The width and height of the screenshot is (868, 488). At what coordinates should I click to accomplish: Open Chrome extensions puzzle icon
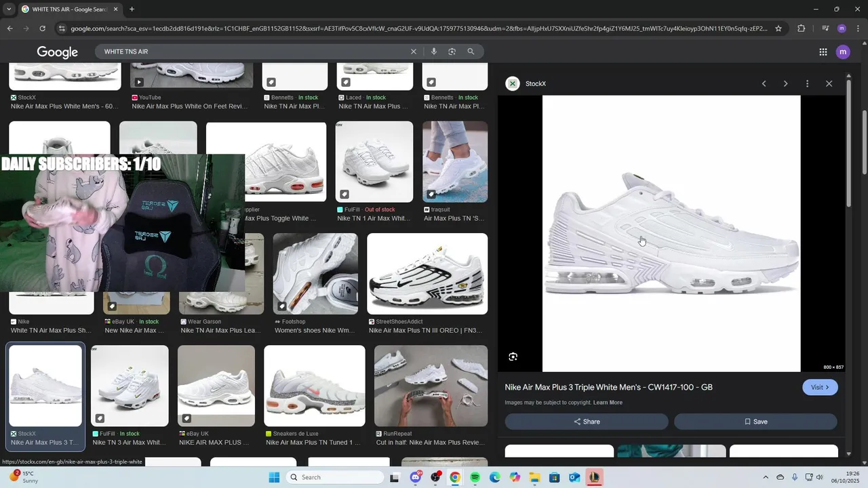click(x=801, y=28)
